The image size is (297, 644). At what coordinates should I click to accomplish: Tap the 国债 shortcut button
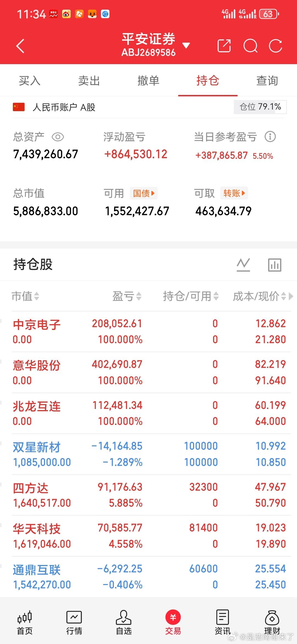pos(144,193)
